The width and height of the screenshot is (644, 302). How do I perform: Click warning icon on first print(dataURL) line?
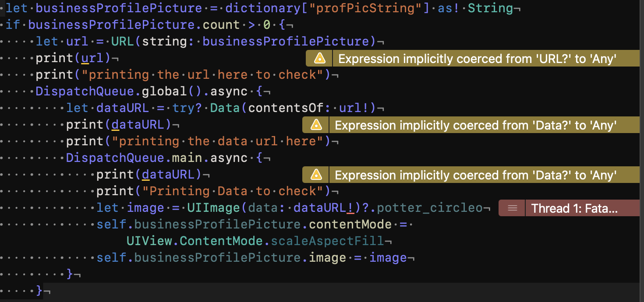pos(315,125)
